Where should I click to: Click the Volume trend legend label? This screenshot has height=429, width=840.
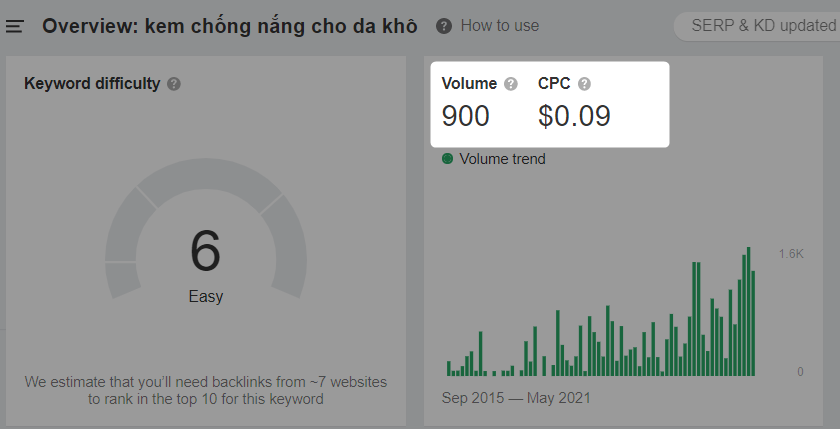pos(502,159)
